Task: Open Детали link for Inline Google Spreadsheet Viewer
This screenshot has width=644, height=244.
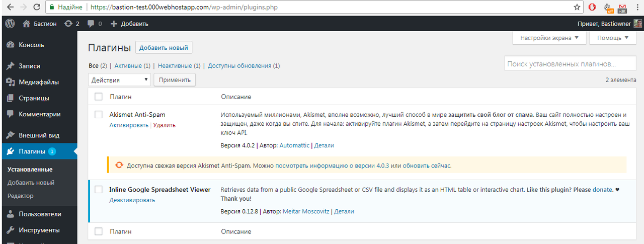Action: [x=344, y=211]
